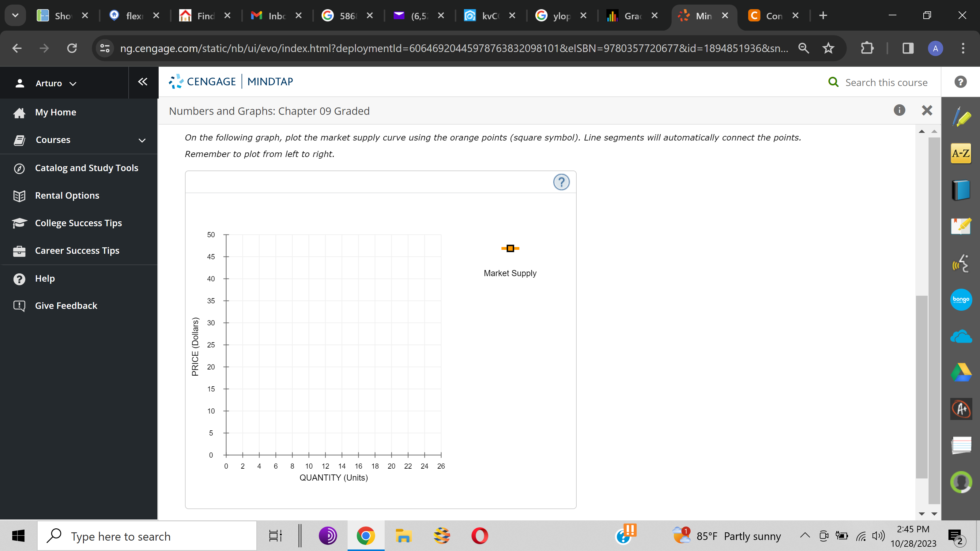Launch the ReadSpeaker text-to-speech icon
This screenshot has height=551, width=980.
coord(961,262)
